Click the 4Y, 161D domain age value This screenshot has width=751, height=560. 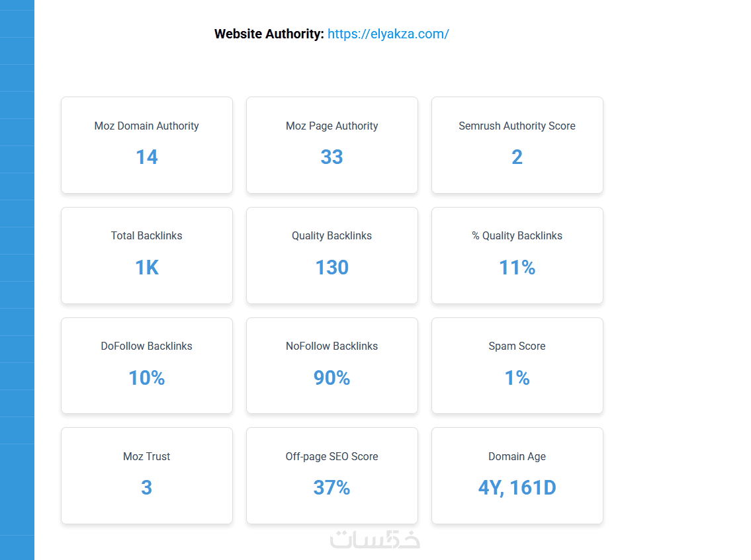517,488
